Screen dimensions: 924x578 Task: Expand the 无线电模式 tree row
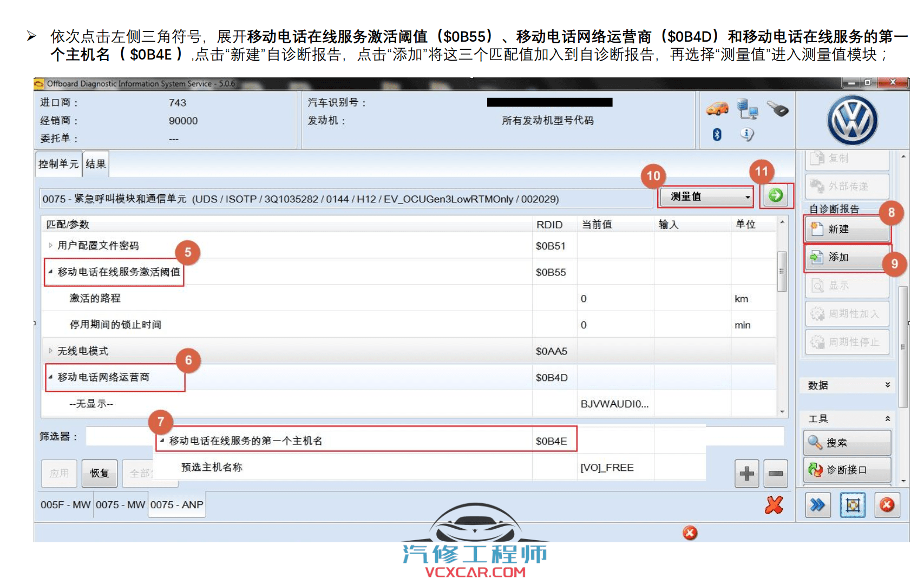click(50, 351)
